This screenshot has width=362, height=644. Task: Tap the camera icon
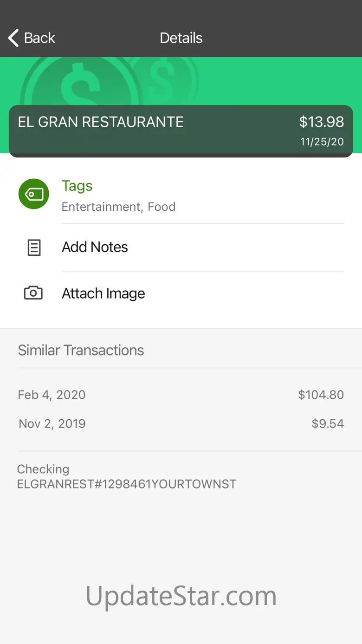point(33,293)
